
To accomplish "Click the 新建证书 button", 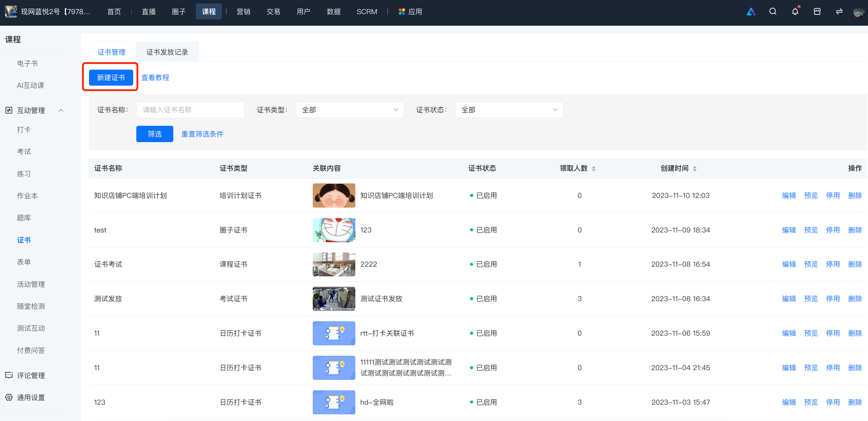I will tap(111, 77).
